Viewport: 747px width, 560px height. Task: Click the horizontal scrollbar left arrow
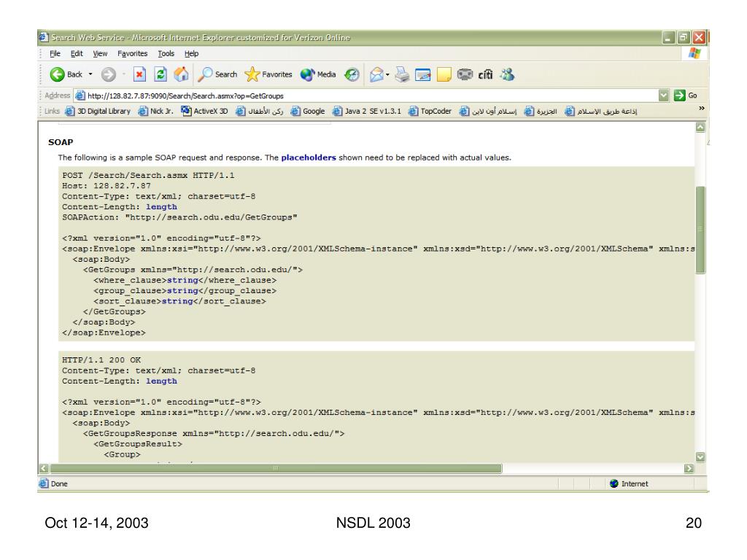(44, 469)
